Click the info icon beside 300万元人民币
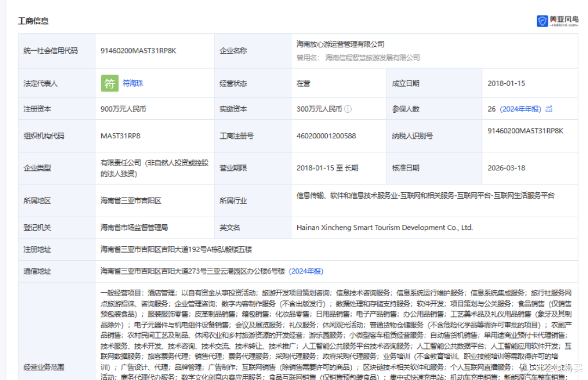The image size is (588, 380). pyautogui.click(x=348, y=109)
